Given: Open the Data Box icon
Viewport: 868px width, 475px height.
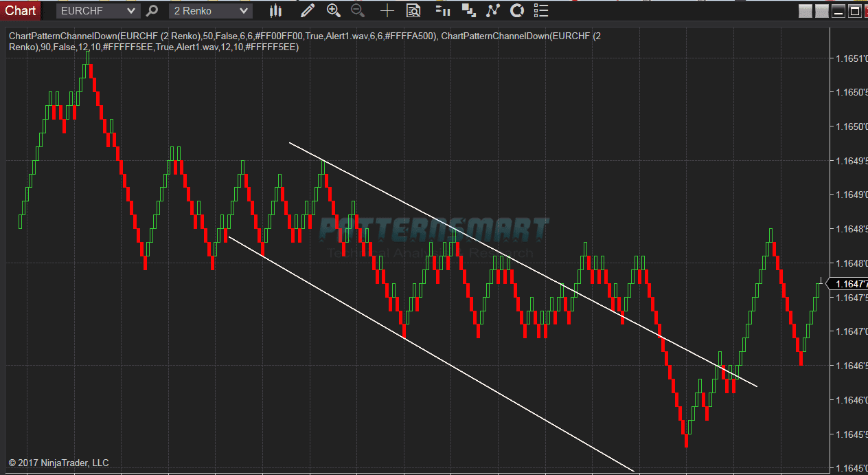Looking at the screenshot, I should 413,10.
